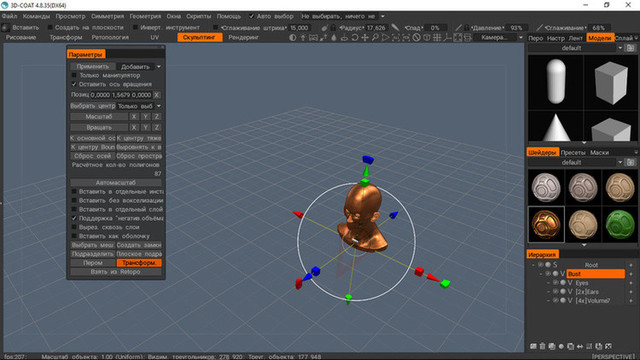Click the half-circle shading icon in the navigation toolbar
This screenshot has width=640, height=360.
293,38
